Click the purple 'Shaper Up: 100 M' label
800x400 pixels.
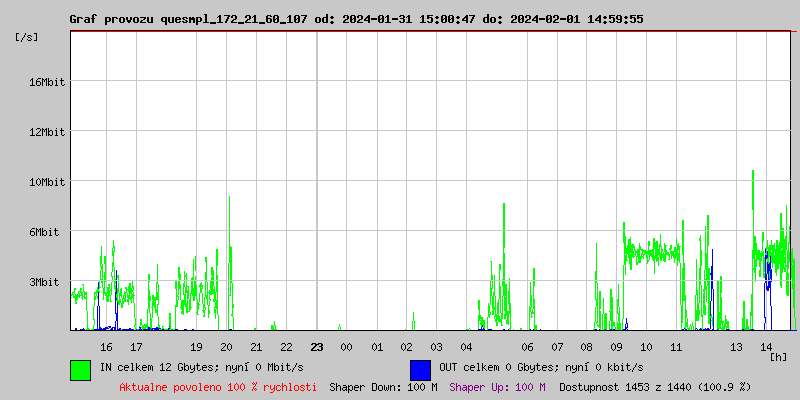pyautogui.click(x=497, y=386)
